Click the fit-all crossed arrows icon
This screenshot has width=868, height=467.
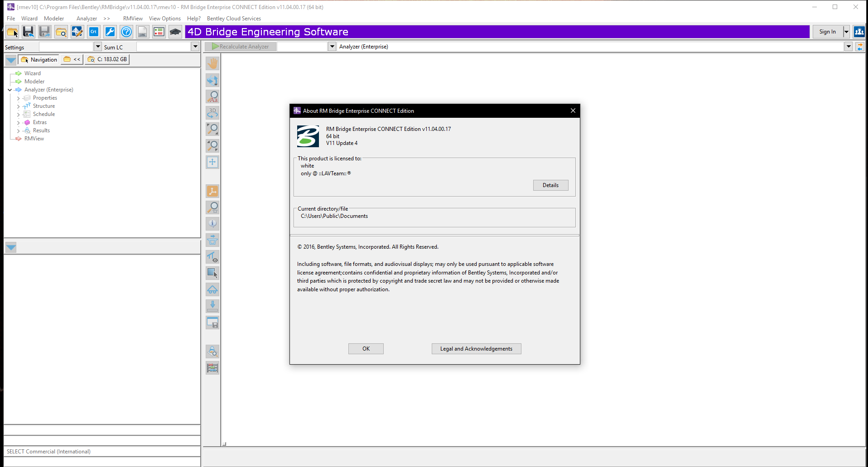(x=212, y=162)
